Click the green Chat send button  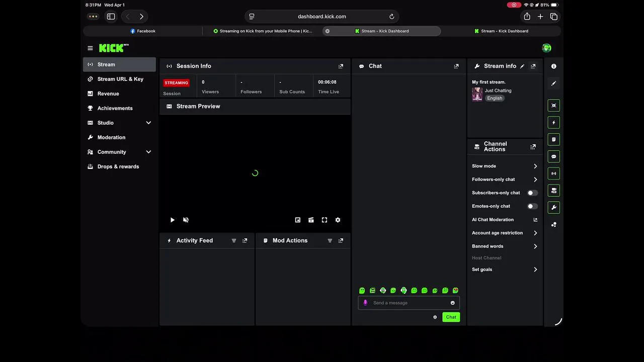coord(451,317)
